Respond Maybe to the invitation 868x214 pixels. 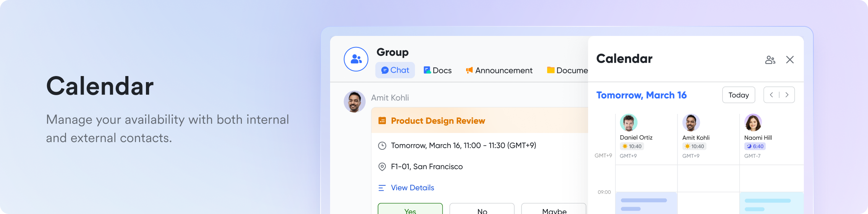554,209
